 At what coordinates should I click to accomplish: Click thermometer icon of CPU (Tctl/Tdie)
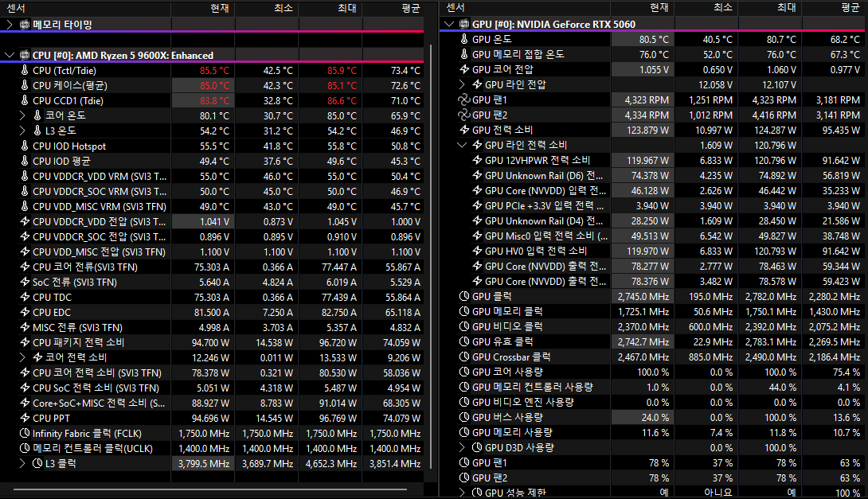pos(25,70)
